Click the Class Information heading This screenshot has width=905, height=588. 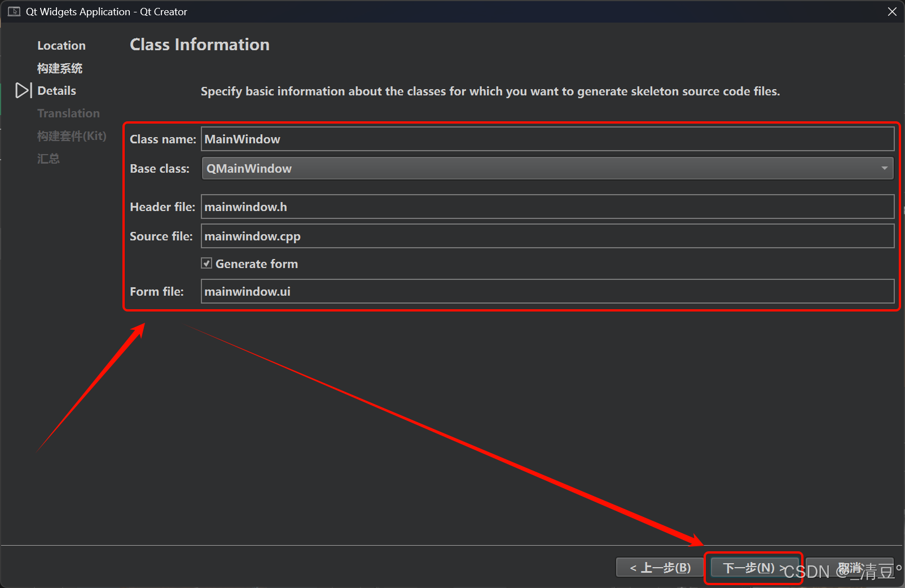coord(200,45)
